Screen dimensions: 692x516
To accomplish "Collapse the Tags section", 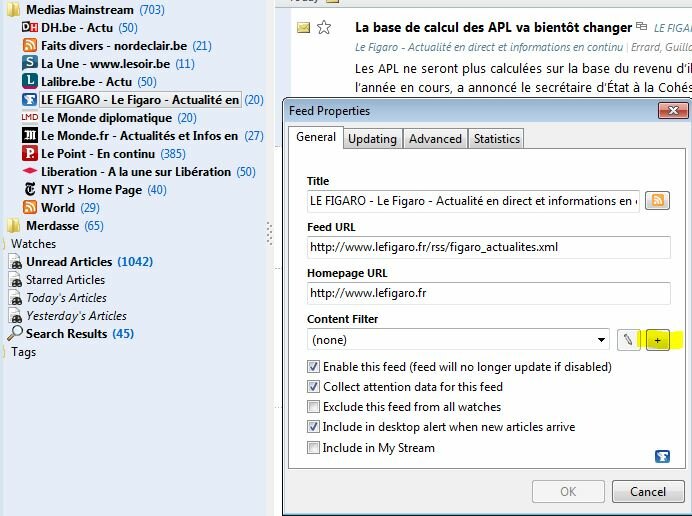I will pos(4,352).
